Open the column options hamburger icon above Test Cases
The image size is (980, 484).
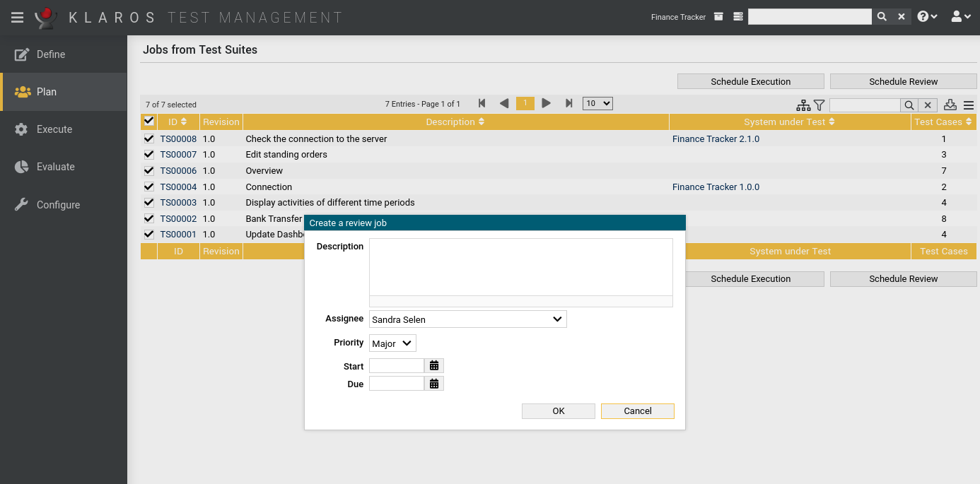coord(969,105)
